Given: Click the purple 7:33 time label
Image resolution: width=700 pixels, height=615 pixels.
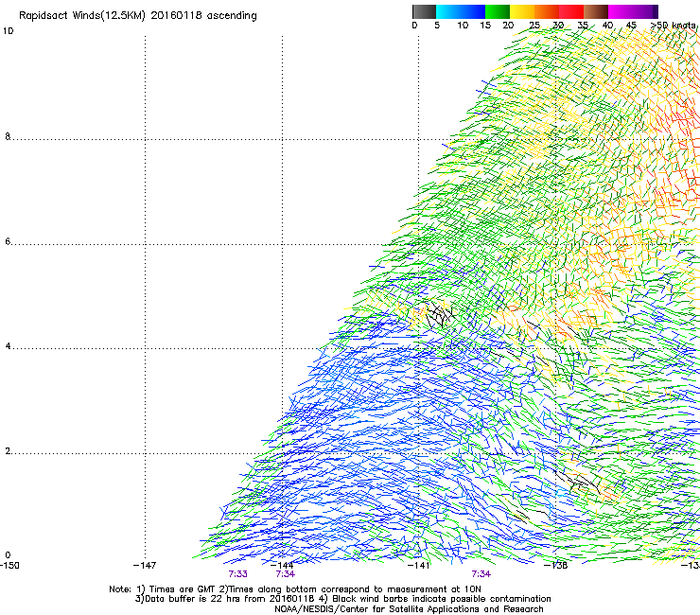Looking at the screenshot, I should pyautogui.click(x=238, y=574).
